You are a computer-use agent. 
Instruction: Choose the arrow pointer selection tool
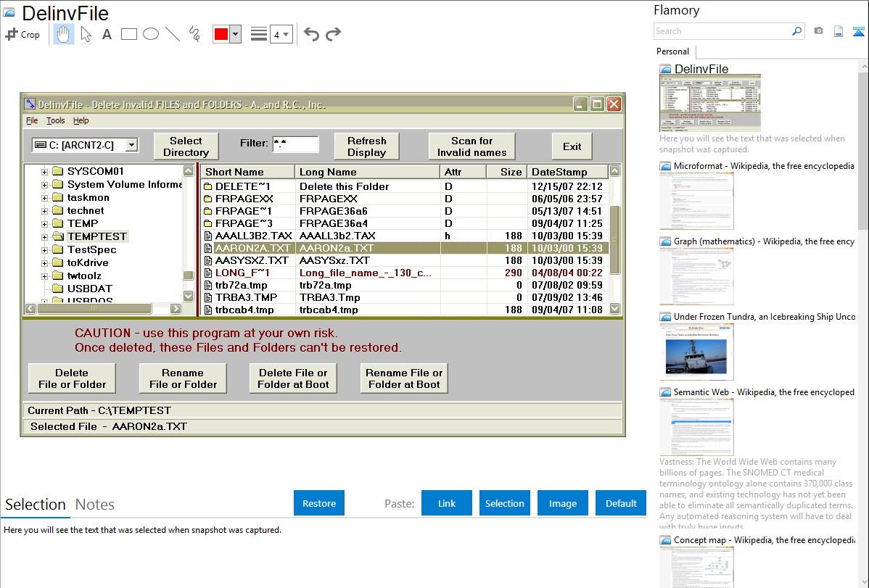pyautogui.click(x=86, y=34)
